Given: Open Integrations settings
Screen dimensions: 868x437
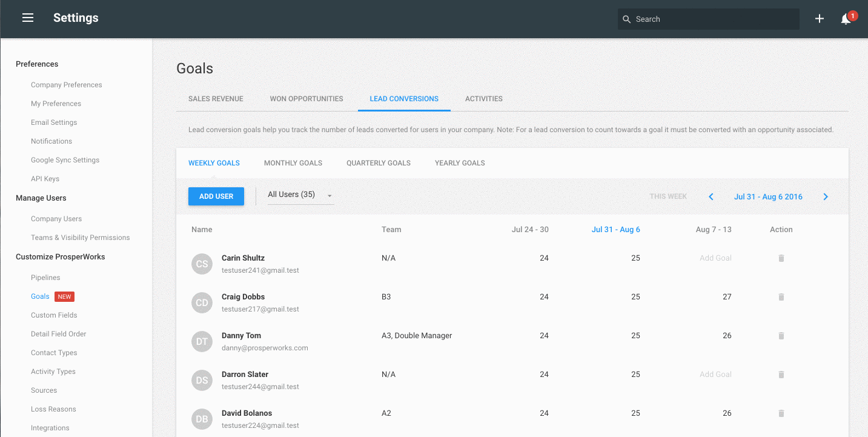Looking at the screenshot, I should pyautogui.click(x=50, y=428).
